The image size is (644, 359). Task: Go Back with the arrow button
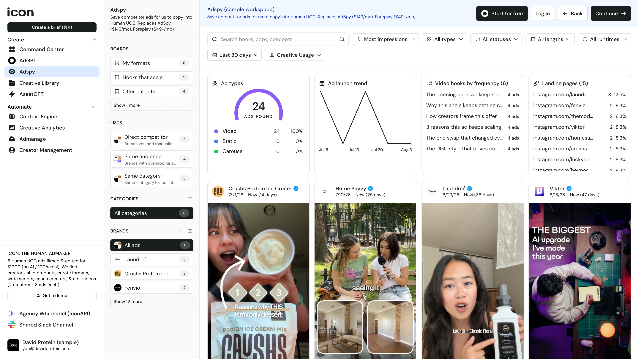coord(572,13)
